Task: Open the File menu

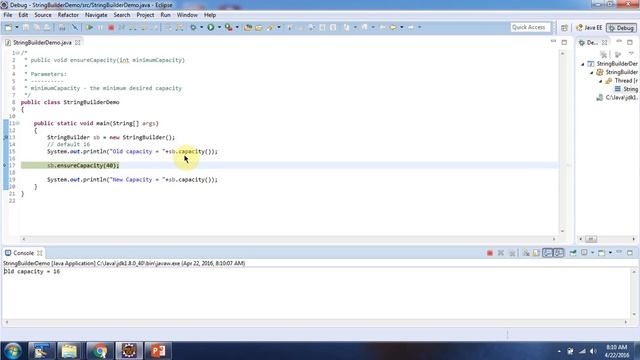Action: pos(8,15)
